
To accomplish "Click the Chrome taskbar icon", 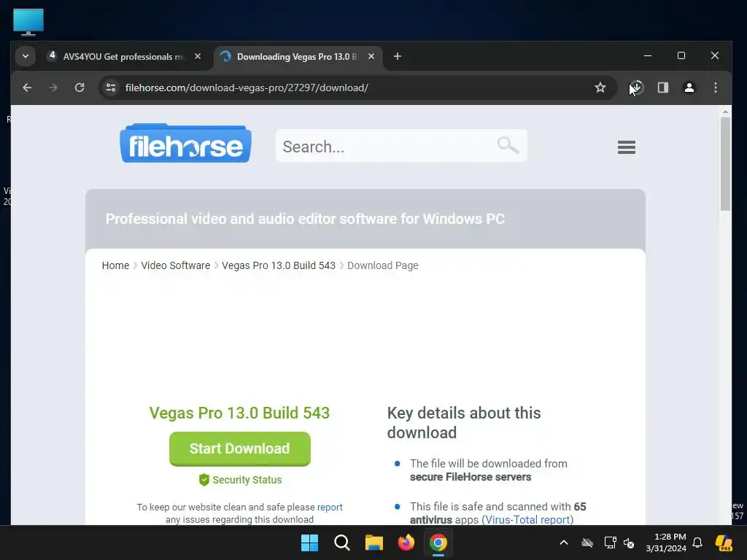I will point(438,542).
